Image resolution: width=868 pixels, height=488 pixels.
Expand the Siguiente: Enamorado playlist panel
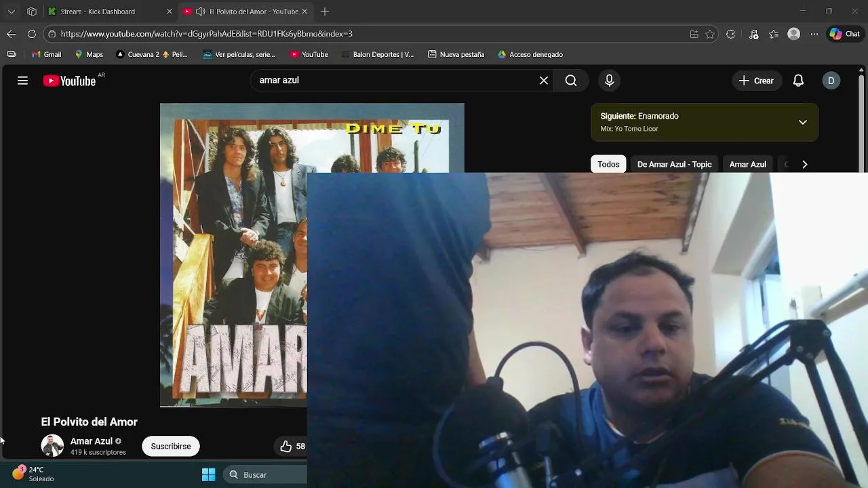pyautogui.click(x=802, y=122)
